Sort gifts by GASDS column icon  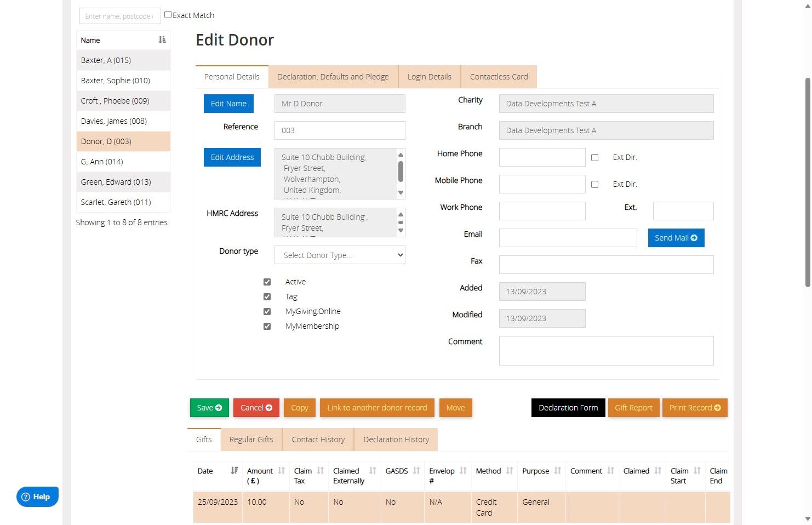click(416, 471)
